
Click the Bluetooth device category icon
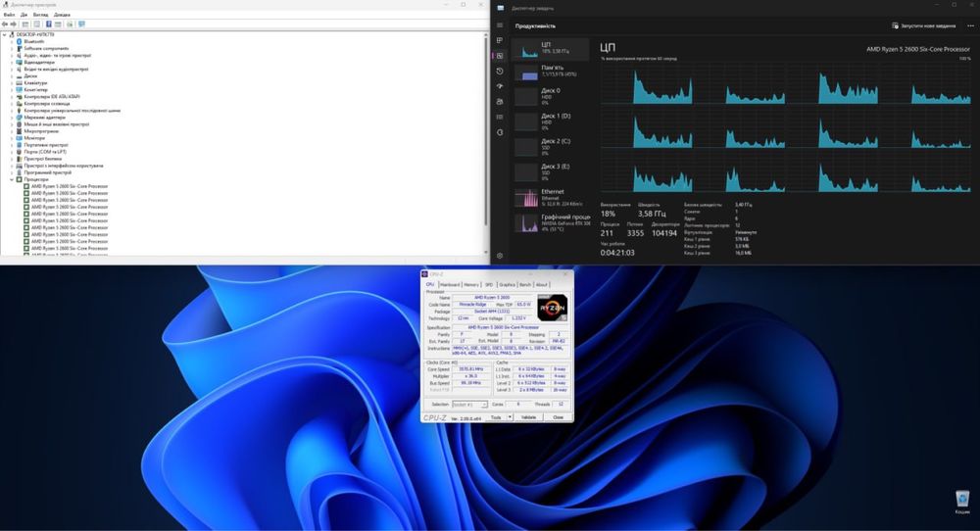point(20,41)
